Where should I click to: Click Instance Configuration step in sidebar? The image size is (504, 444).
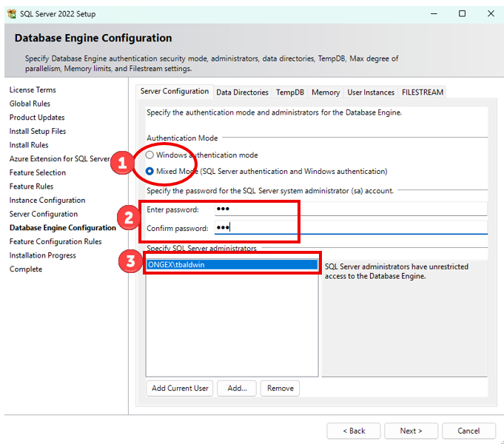[x=47, y=201]
